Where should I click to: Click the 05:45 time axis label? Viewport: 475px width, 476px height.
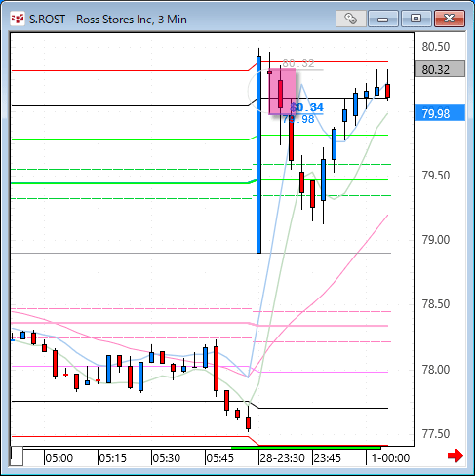[220, 458]
